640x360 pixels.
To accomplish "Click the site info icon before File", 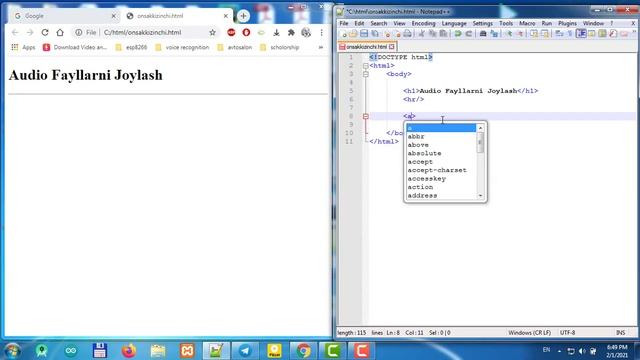I will tap(78, 32).
